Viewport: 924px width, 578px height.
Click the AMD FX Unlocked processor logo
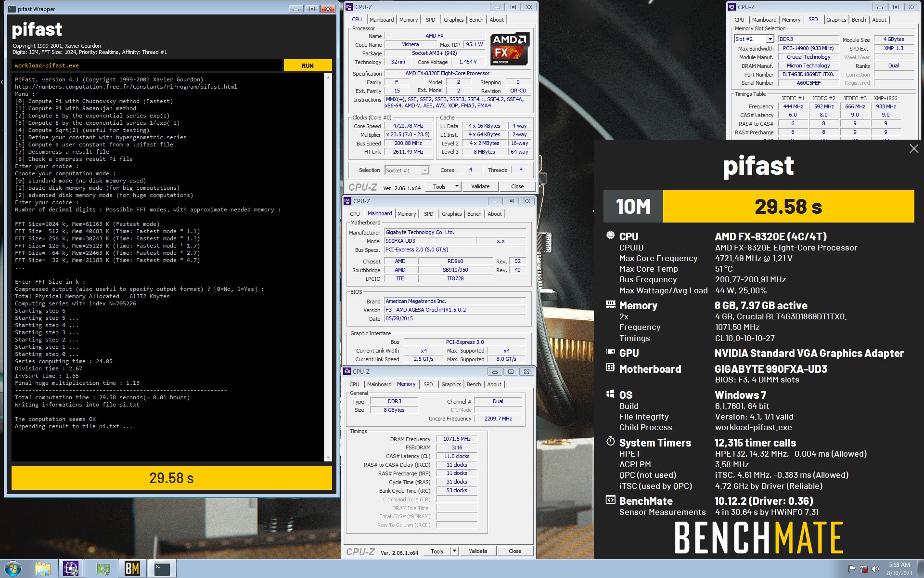click(510, 49)
